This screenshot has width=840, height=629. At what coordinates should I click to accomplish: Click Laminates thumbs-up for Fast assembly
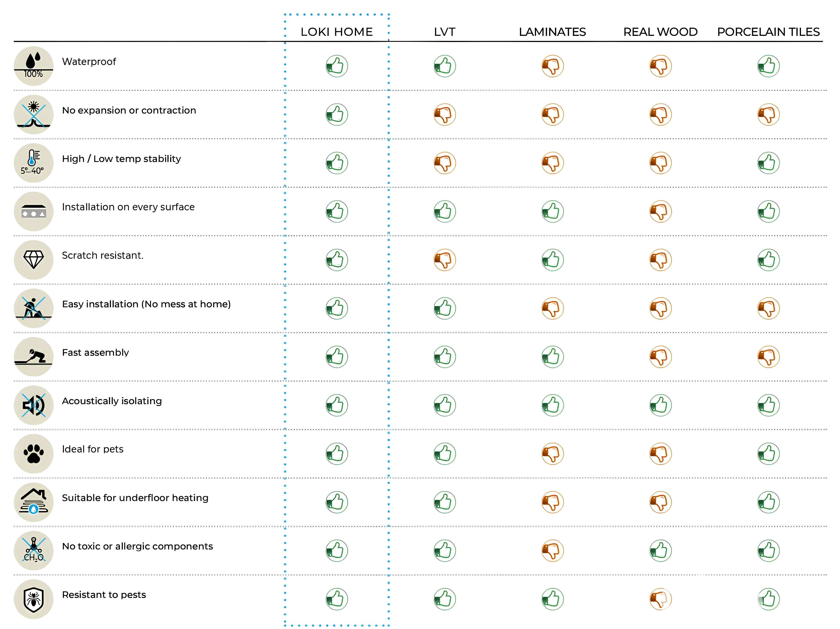(x=552, y=357)
